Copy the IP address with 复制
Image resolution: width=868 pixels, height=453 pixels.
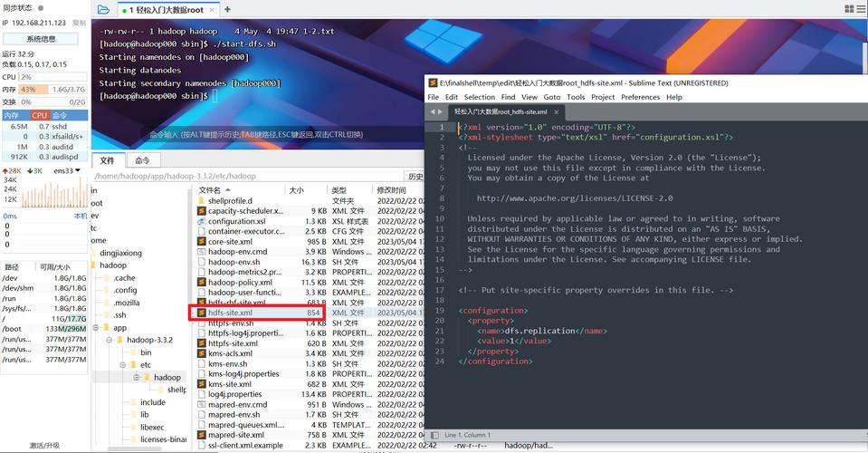point(79,23)
